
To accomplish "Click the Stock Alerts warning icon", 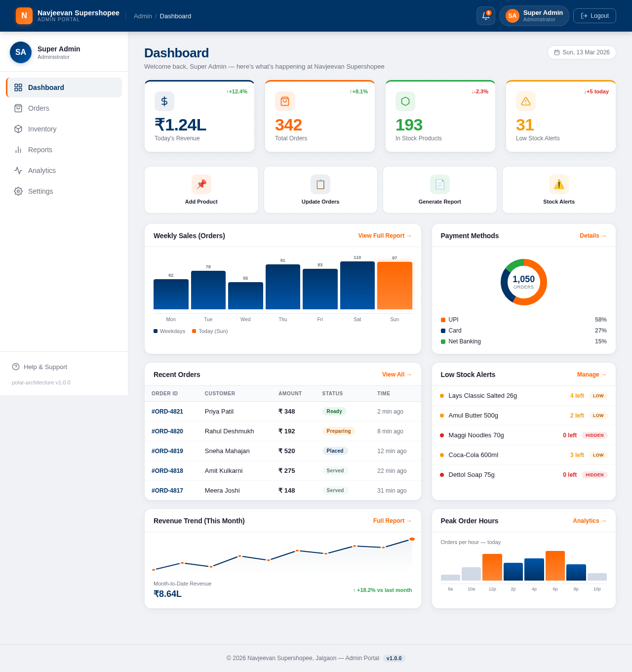I will click(x=559, y=184).
